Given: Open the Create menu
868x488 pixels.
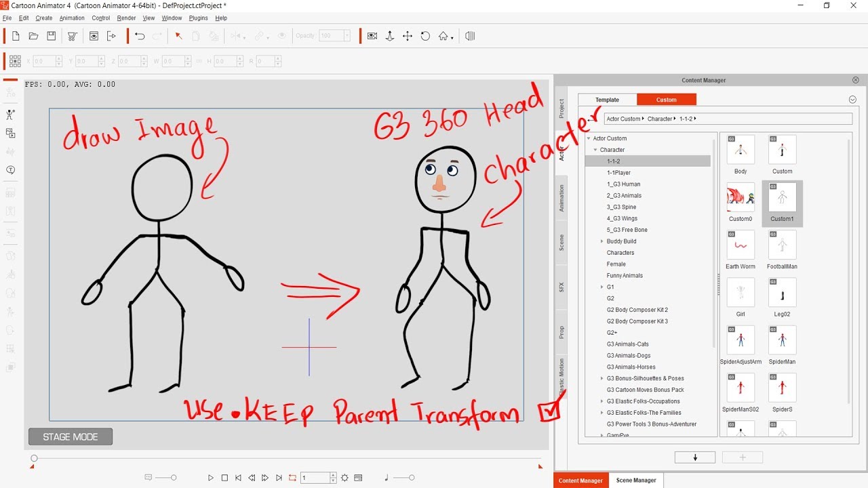Looking at the screenshot, I should coord(44,18).
